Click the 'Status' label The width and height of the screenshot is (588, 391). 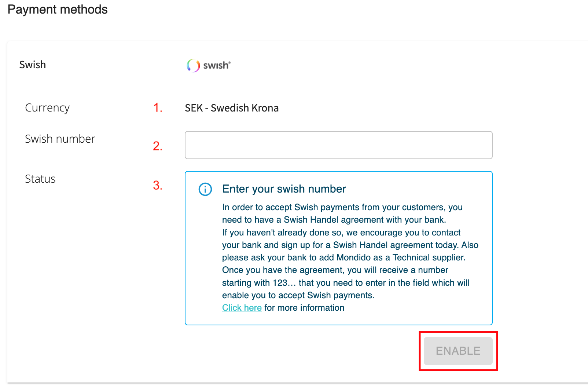[x=40, y=179]
